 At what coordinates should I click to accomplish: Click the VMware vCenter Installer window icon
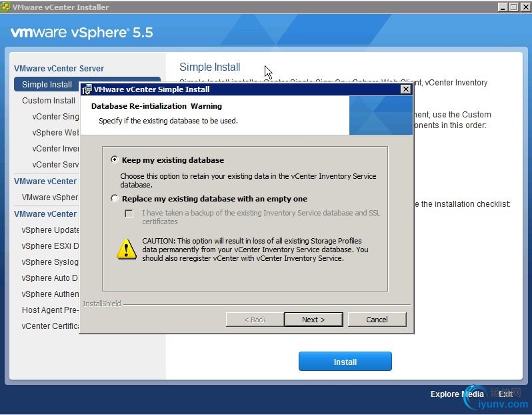click(5, 7)
